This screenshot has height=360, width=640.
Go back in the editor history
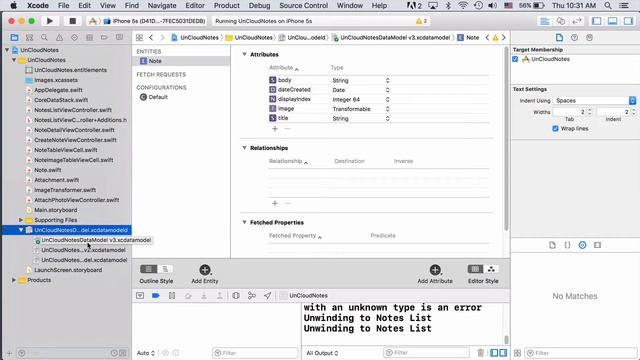click(151, 38)
